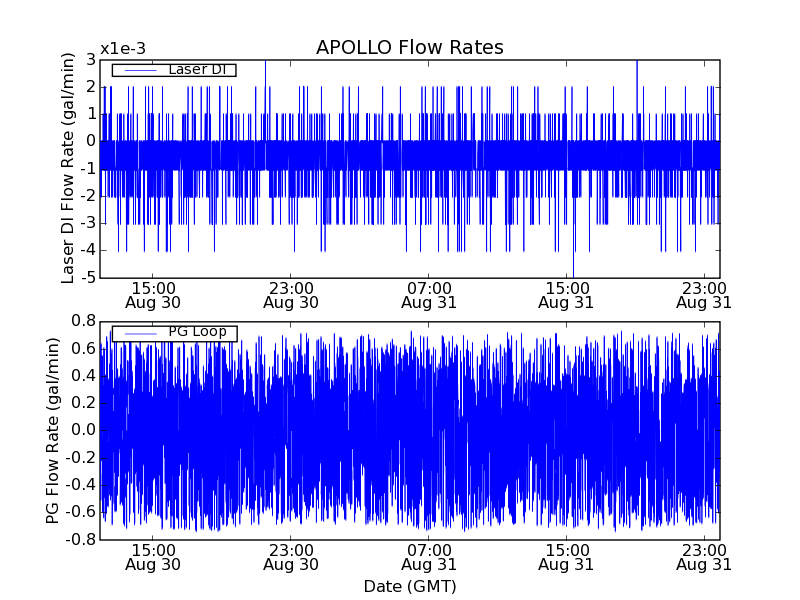Click the -4 y-axis tick on upper plot

click(89, 250)
